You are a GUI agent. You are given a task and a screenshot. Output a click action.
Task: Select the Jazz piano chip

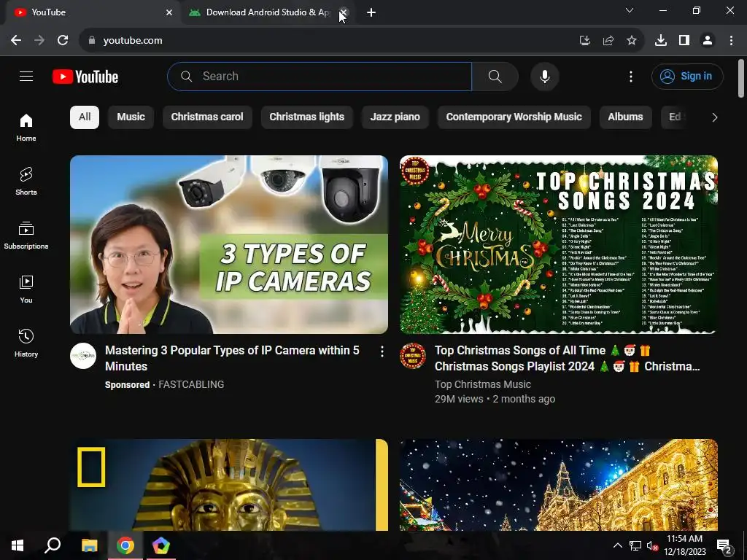tap(395, 117)
